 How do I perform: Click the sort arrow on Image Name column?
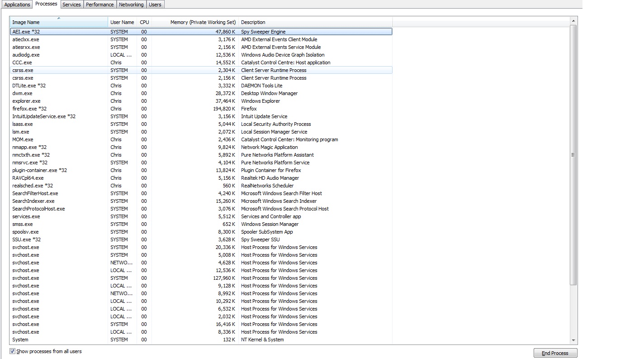click(x=59, y=18)
